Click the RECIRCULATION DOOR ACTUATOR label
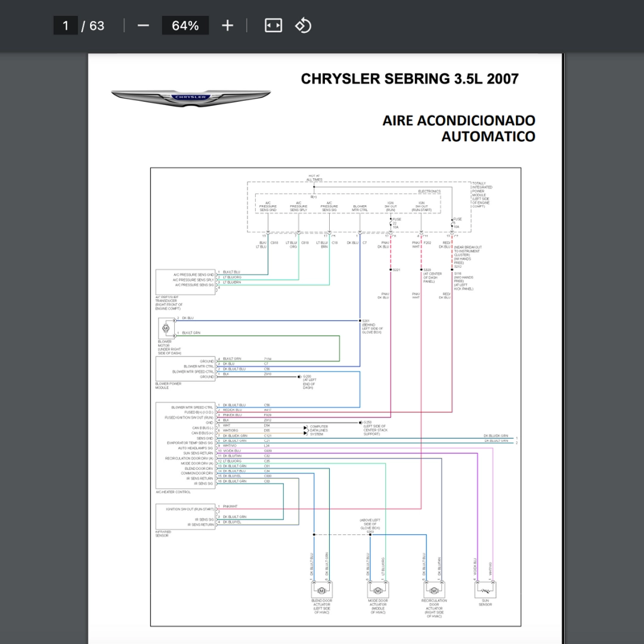Image resolution: width=644 pixels, height=644 pixels. [434, 608]
